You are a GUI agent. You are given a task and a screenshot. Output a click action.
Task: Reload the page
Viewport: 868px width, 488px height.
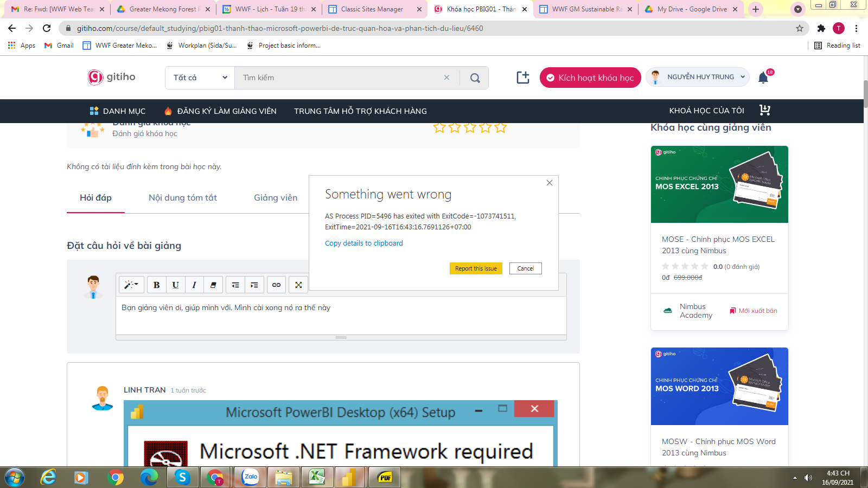pos(47,28)
